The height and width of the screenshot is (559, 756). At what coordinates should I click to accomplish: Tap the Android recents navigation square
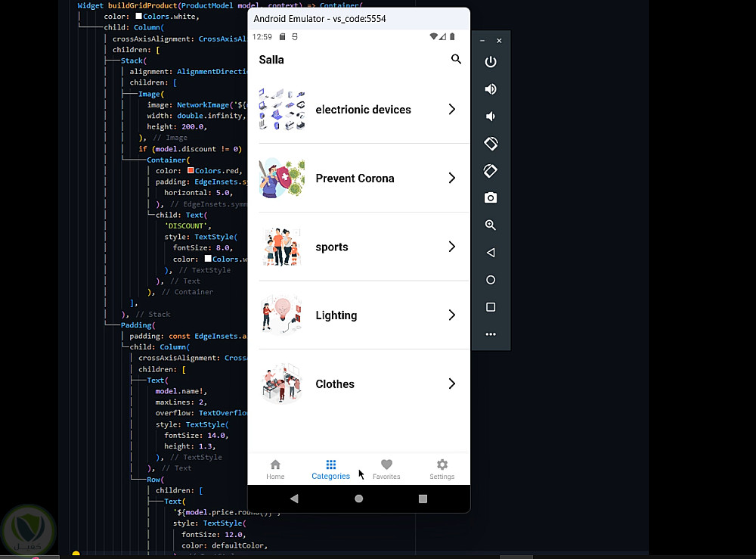[423, 498]
